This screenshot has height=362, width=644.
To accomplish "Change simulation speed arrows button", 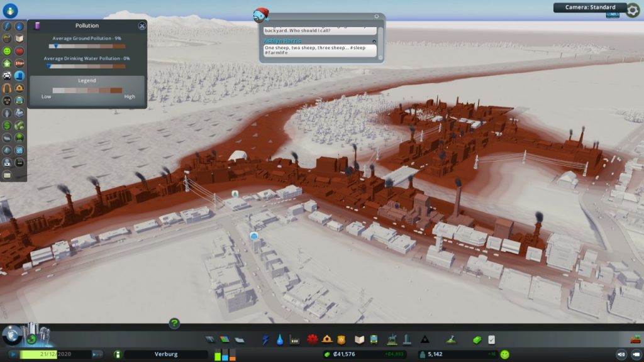I will coord(97,354).
